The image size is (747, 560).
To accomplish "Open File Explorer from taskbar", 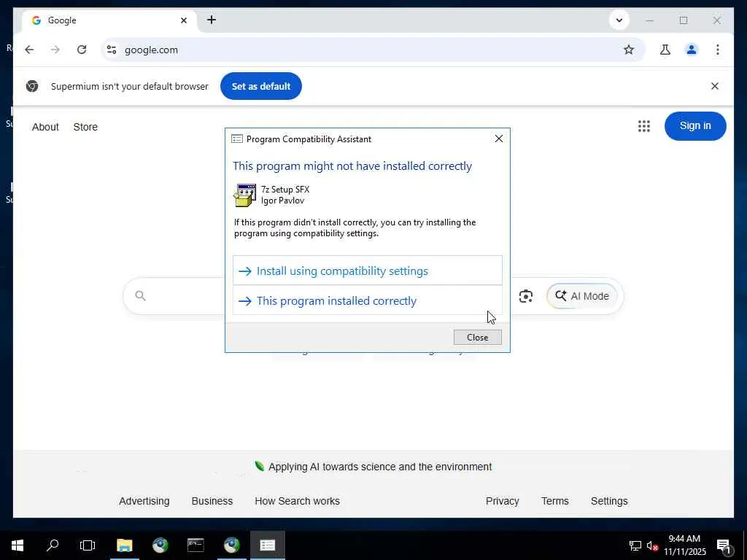I will [x=124, y=545].
